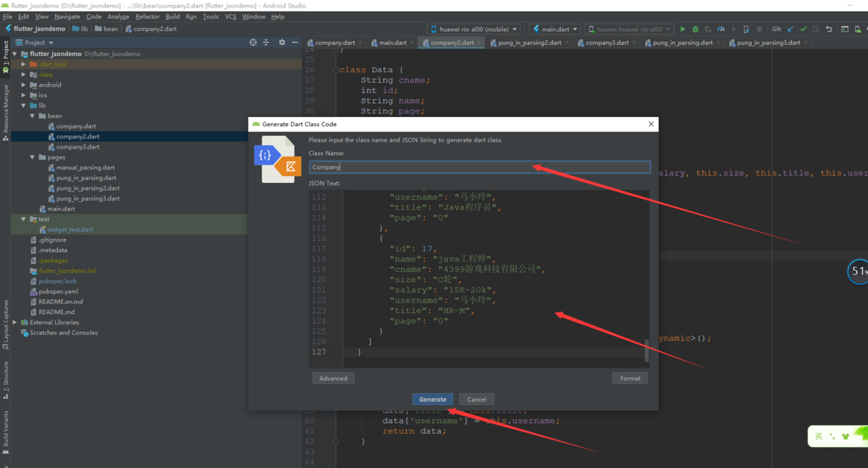
Task: Open the Navigate menu
Action: [x=67, y=16]
